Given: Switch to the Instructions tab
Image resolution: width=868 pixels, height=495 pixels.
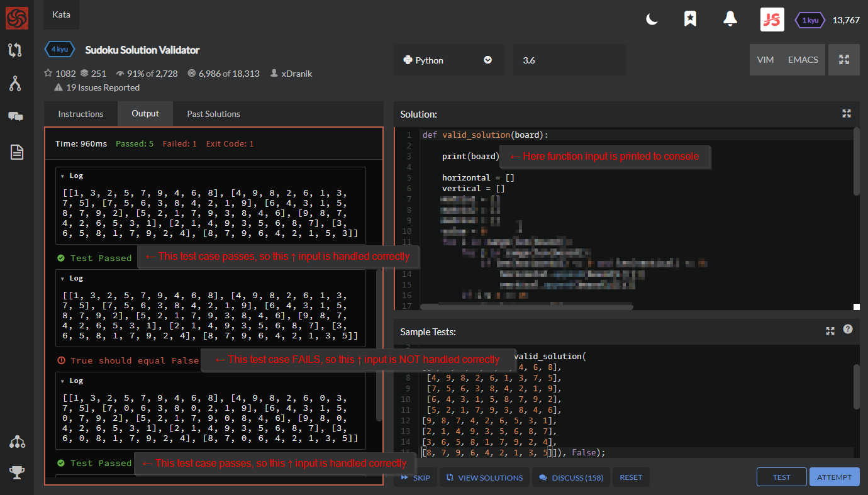Looking at the screenshot, I should (81, 114).
